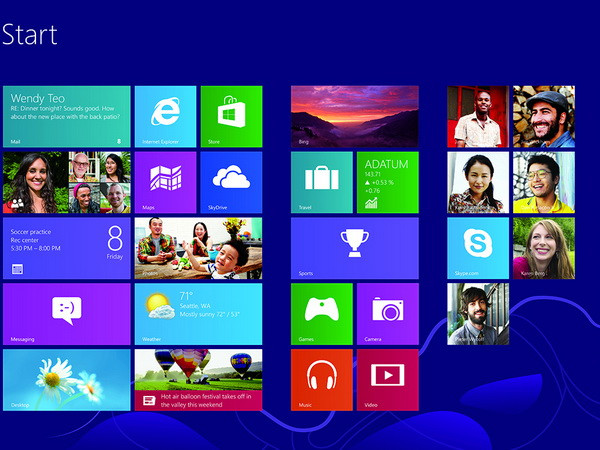The width and height of the screenshot is (600, 450).
Task: Open the Games controller tile
Action: pyautogui.click(x=322, y=314)
